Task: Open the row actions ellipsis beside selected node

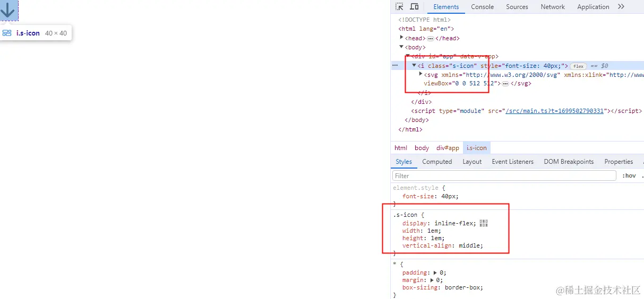Action: [x=394, y=66]
